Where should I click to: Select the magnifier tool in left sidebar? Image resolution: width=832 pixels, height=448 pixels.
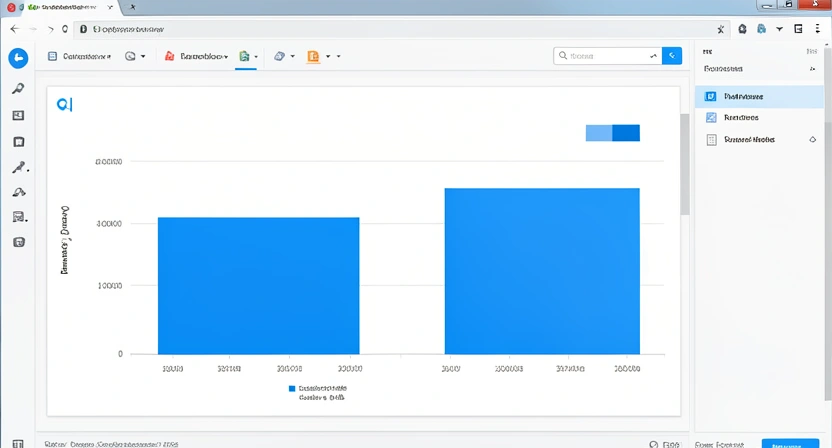tap(18, 89)
